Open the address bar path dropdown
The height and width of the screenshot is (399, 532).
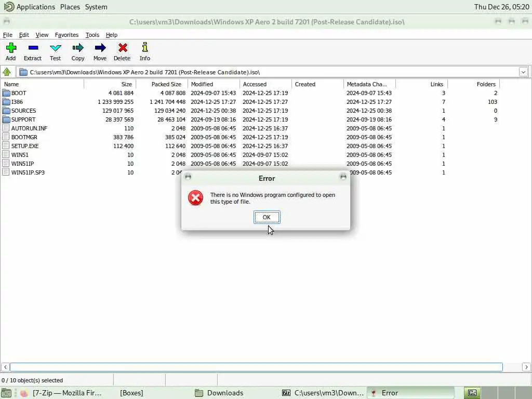[523, 72]
